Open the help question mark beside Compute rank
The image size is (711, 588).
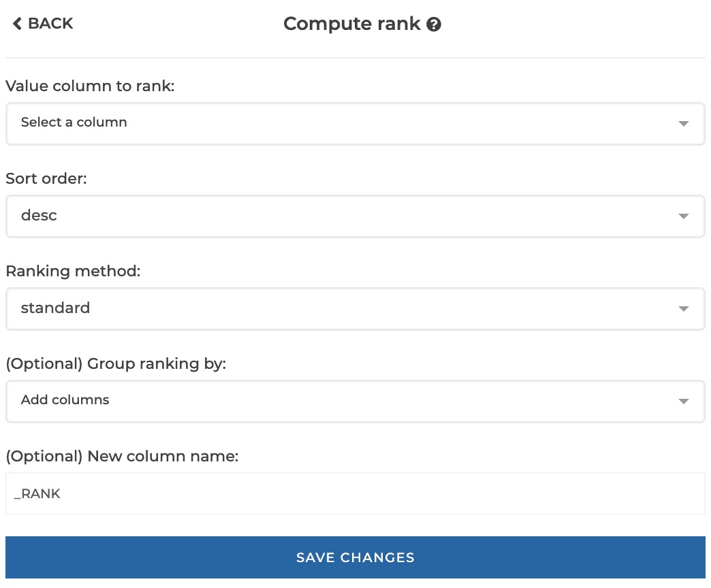coord(434,24)
